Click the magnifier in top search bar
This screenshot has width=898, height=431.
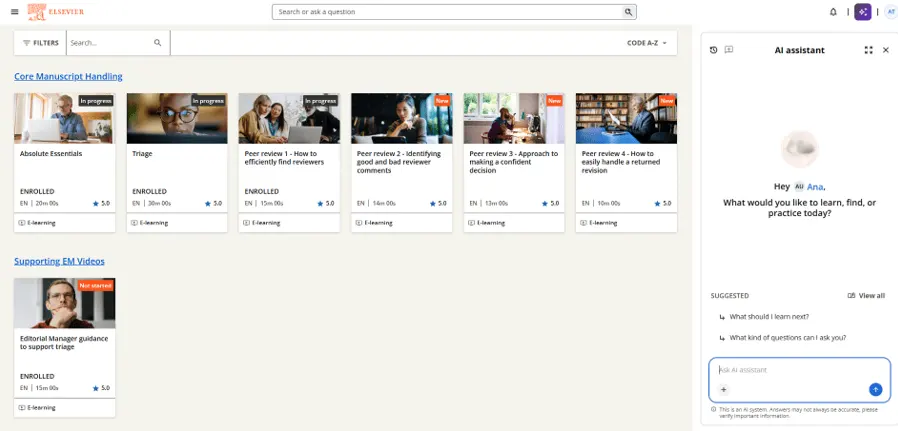click(628, 12)
